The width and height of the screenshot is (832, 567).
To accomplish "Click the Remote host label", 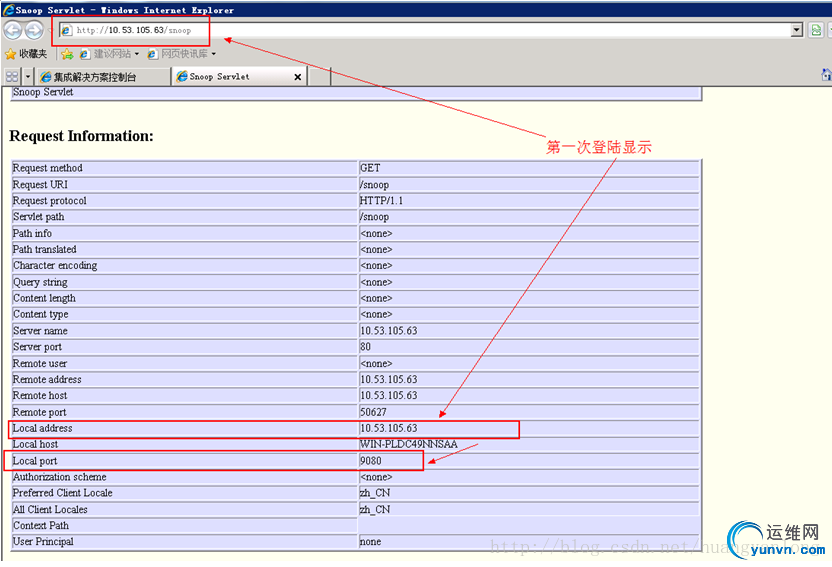I will click(40, 395).
